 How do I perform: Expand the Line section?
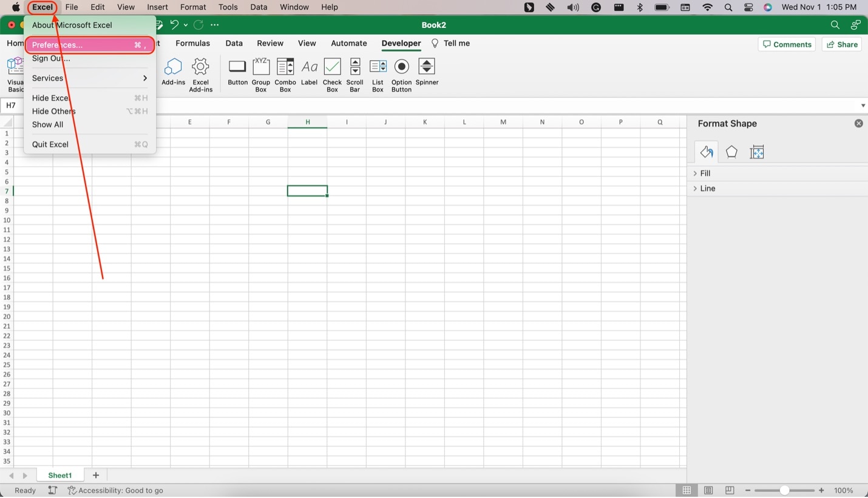(x=778, y=189)
